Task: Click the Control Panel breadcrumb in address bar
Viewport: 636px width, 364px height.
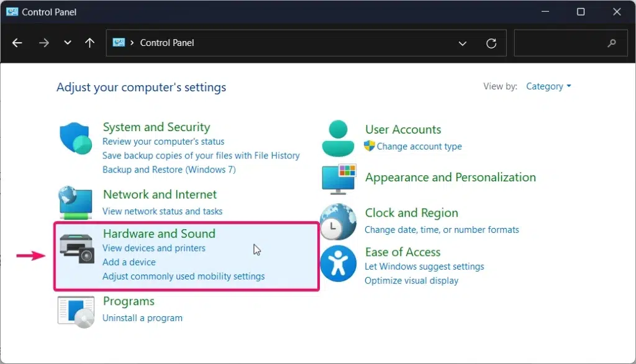Action: [x=166, y=43]
